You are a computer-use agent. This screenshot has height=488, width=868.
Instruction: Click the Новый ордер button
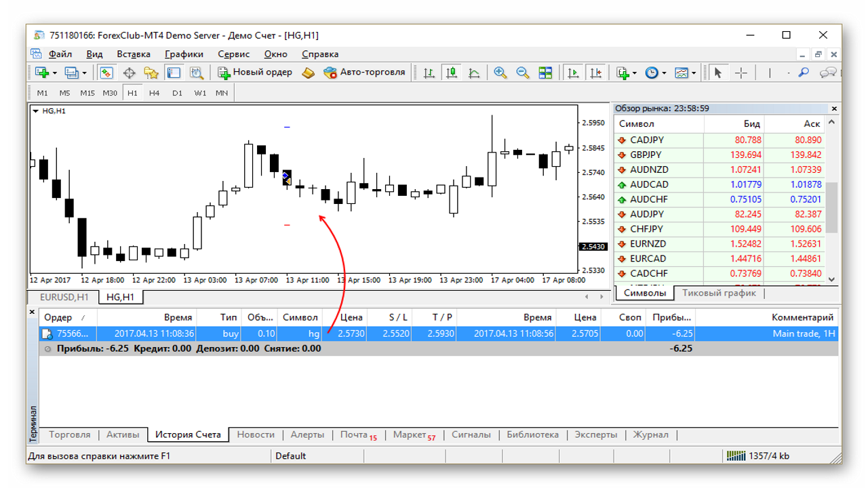click(x=255, y=72)
